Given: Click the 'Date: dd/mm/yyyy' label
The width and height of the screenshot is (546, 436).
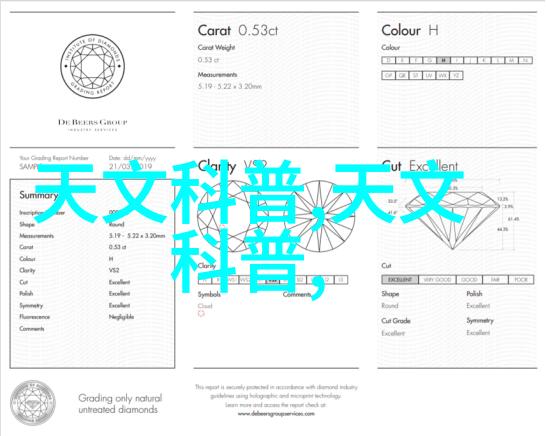Looking at the screenshot, I should pos(132,158).
